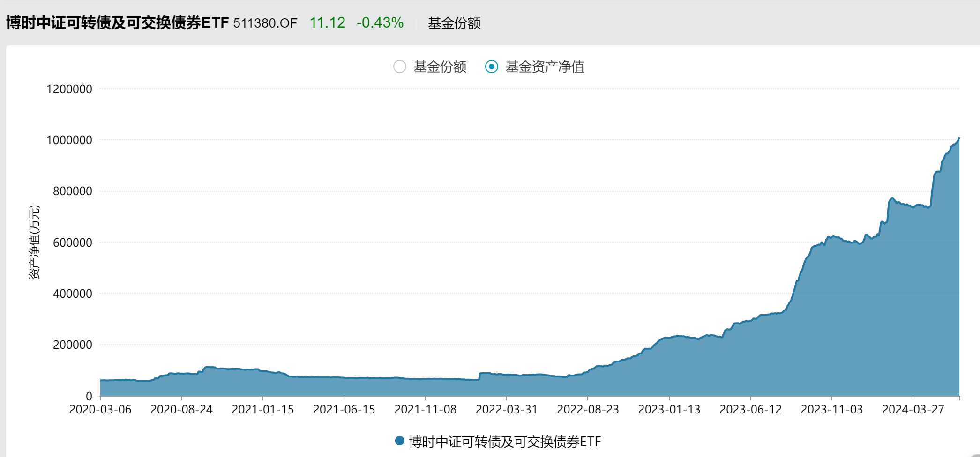This screenshot has width=980, height=457.
Task: Click x-axis date 2022-08-23
Action: tap(588, 409)
